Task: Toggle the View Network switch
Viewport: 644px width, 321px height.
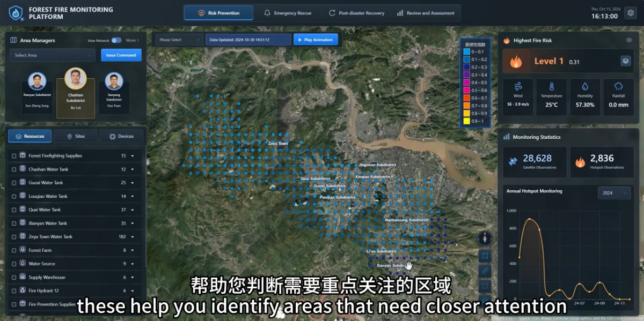Action: click(116, 40)
